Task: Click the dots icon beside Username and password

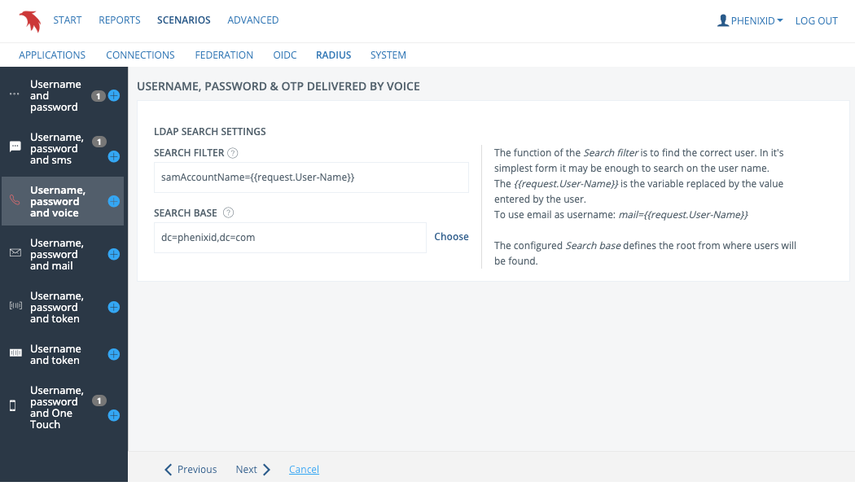Action: pyautogui.click(x=15, y=94)
